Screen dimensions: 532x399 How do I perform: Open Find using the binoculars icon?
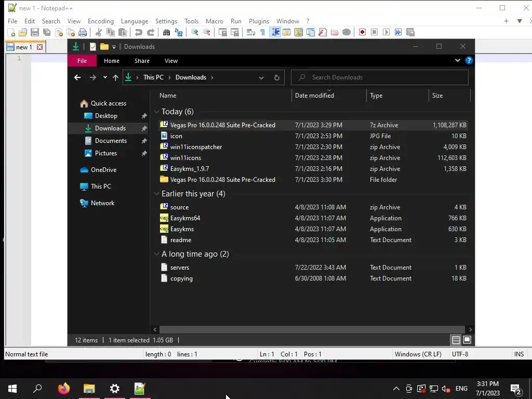click(x=167, y=32)
